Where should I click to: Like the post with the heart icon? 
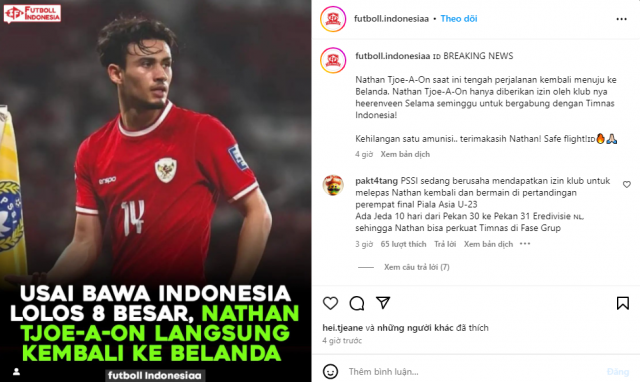click(x=330, y=303)
